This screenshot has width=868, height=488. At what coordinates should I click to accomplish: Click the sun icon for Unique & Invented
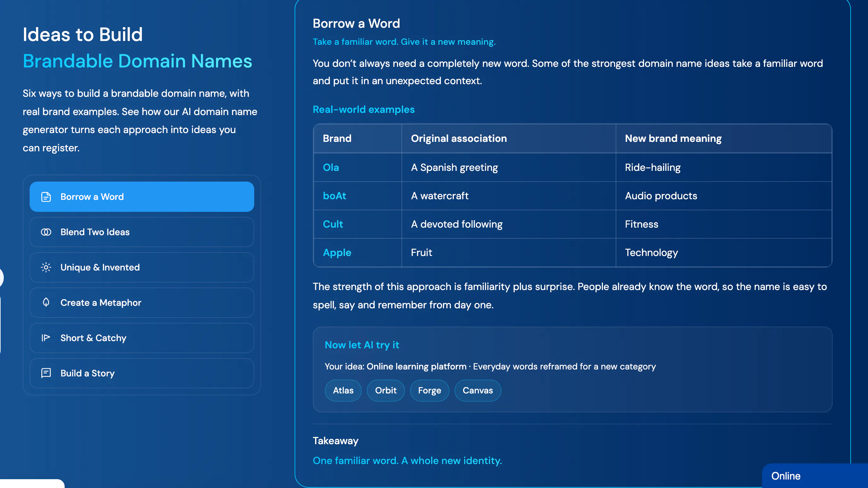click(46, 267)
